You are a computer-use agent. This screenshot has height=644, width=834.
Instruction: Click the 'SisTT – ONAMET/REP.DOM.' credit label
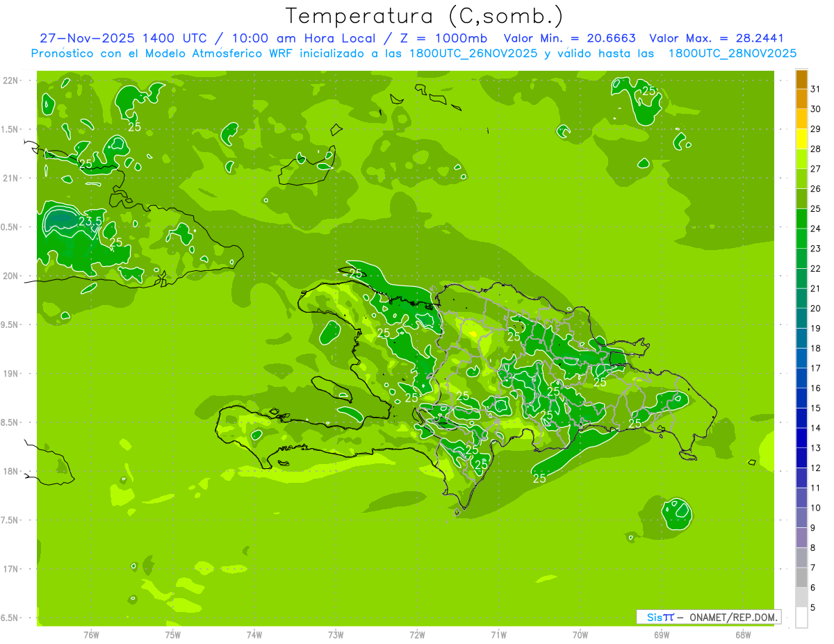(710, 617)
